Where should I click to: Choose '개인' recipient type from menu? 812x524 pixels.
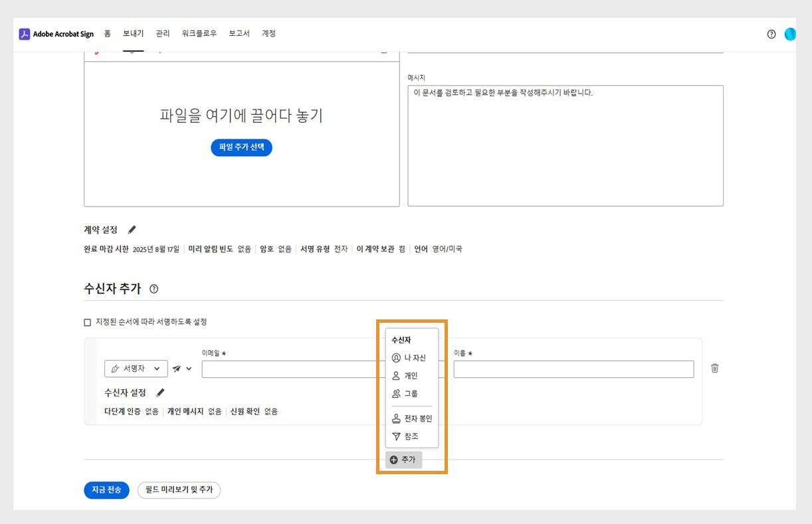(x=410, y=375)
